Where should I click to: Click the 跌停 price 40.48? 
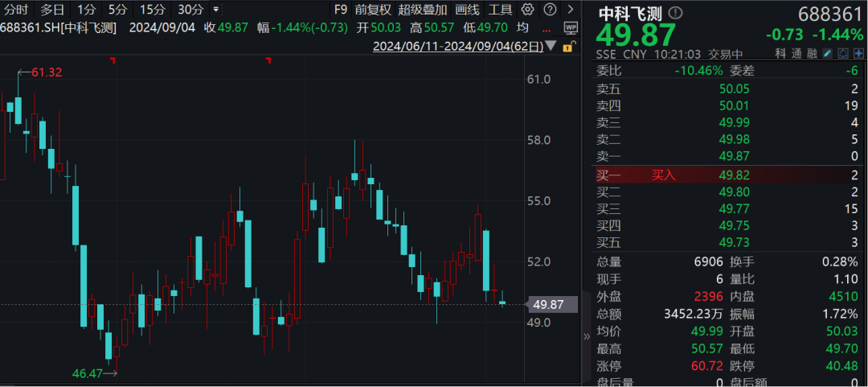[842, 367]
